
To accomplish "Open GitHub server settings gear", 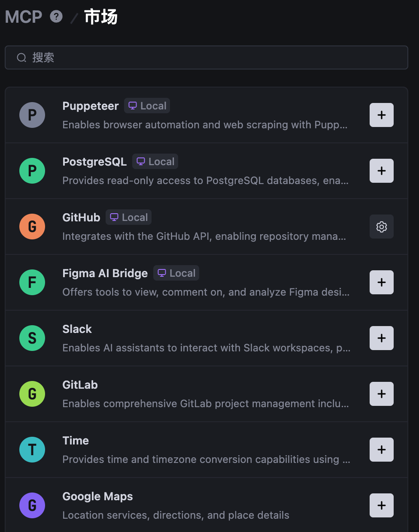I will (x=381, y=227).
